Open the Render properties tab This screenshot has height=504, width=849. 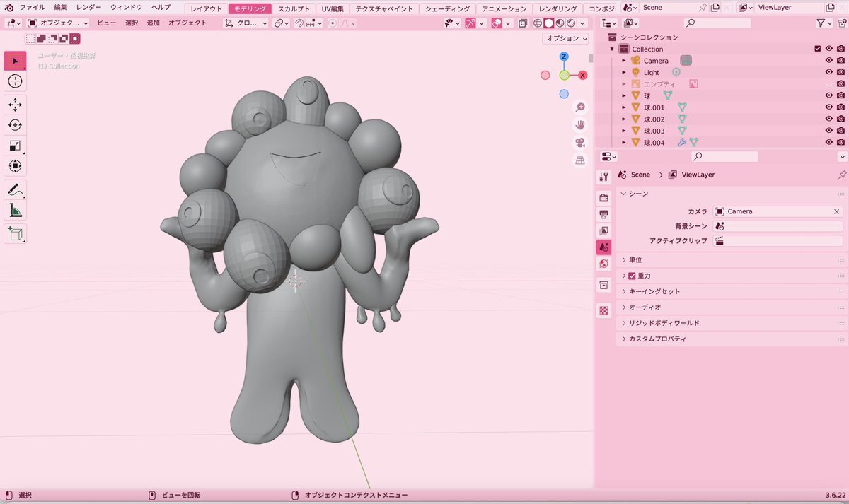[604, 197]
